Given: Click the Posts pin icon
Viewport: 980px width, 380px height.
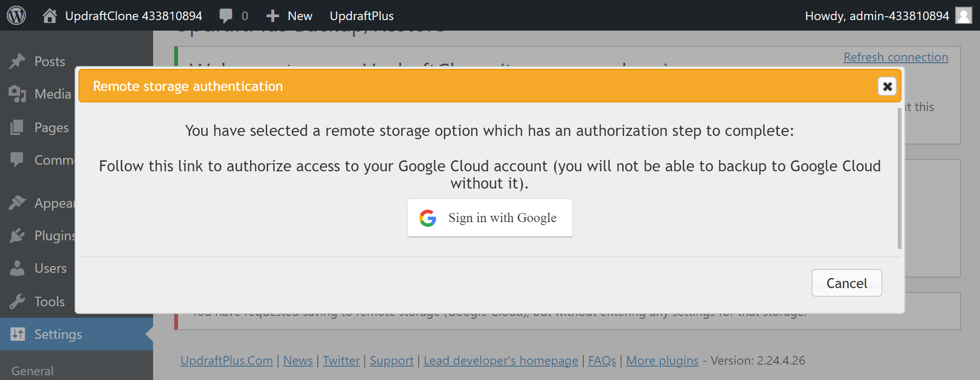Looking at the screenshot, I should 17,61.
